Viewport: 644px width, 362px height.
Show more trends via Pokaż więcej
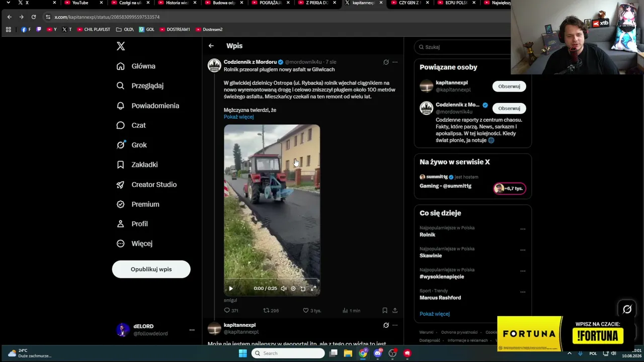click(435, 314)
